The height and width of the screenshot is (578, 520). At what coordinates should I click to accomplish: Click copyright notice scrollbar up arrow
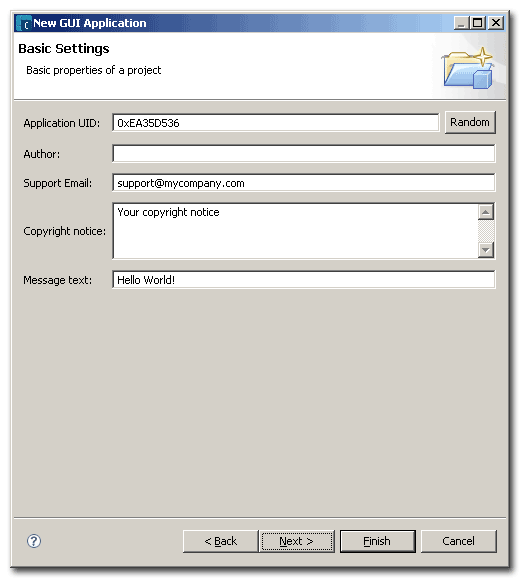(486, 212)
